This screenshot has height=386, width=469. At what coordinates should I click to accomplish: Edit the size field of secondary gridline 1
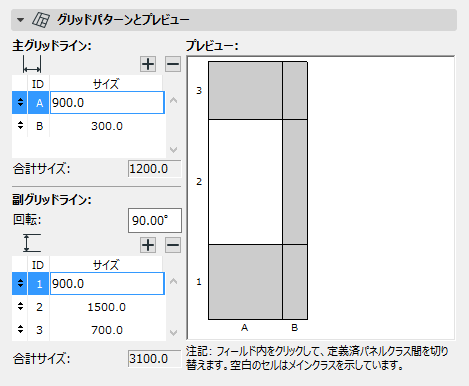coord(107,284)
